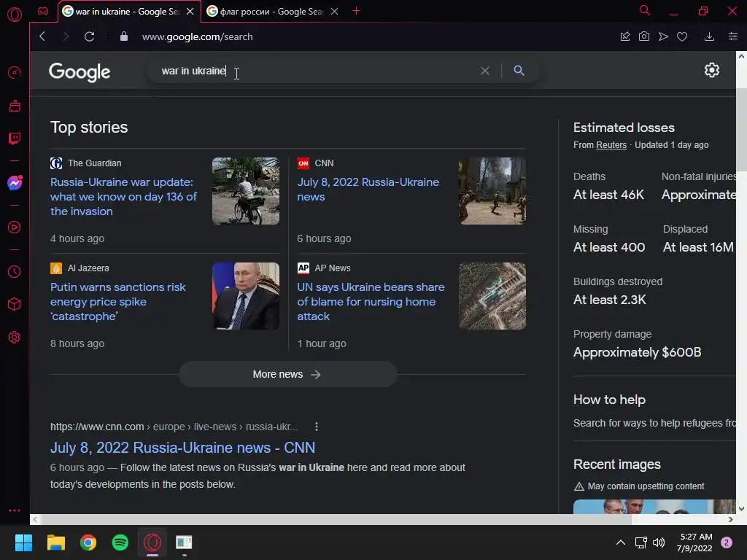The height and width of the screenshot is (560, 747).
Task: Open History clock icon in sidebar
Action: tap(15, 271)
